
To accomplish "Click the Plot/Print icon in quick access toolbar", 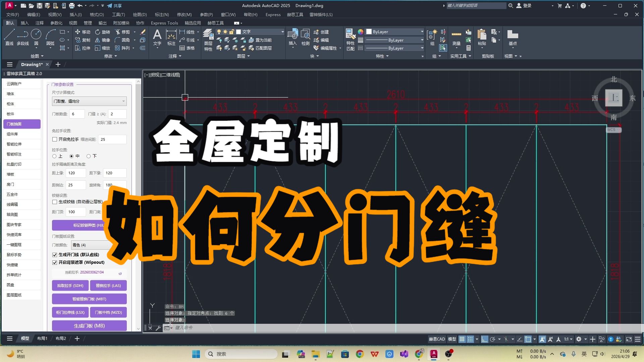I will (71, 6).
